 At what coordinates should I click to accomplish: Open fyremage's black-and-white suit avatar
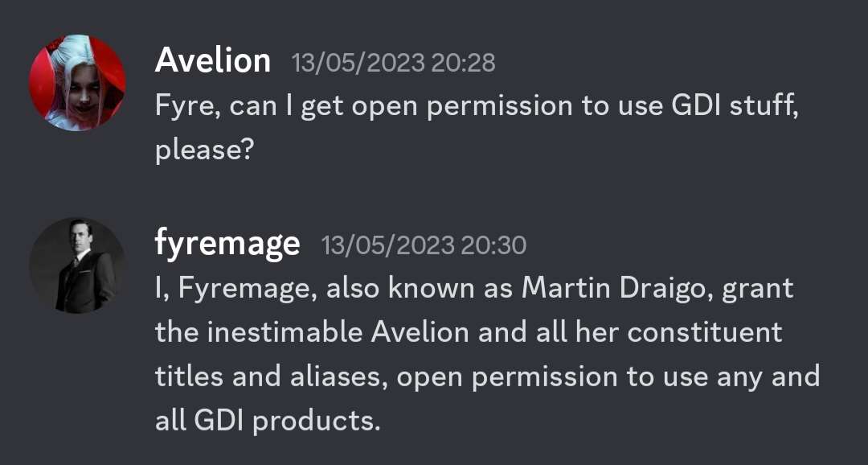coord(77,265)
